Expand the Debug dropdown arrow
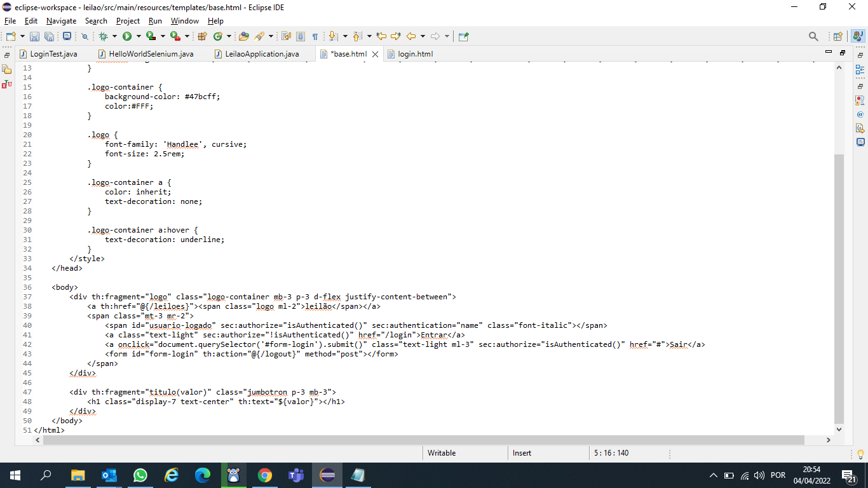The image size is (868, 488). tap(115, 36)
